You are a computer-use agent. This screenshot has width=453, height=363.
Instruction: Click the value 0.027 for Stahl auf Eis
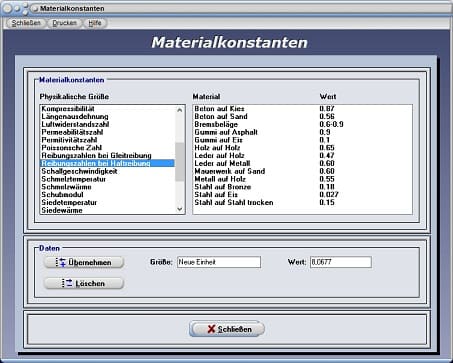pyautogui.click(x=329, y=195)
